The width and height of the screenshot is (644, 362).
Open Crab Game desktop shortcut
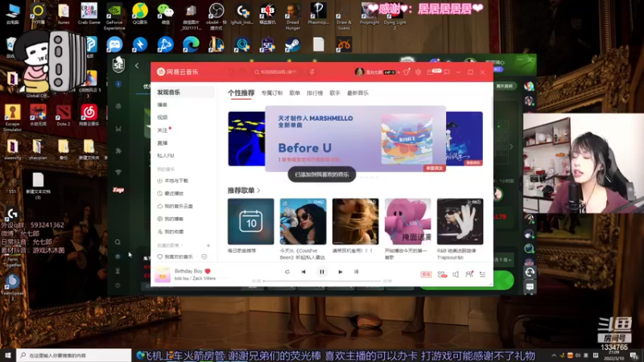[89, 14]
